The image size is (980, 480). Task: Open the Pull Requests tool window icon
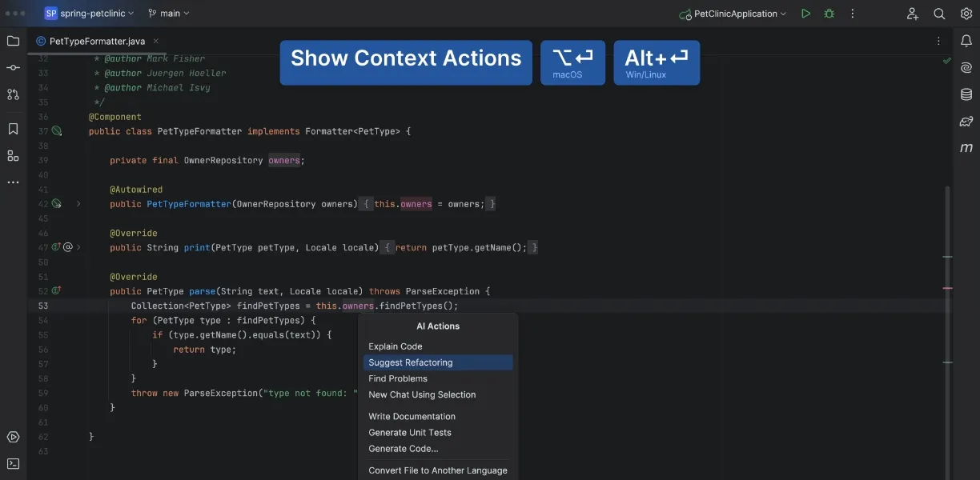pyautogui.click(x=13, y=94)
